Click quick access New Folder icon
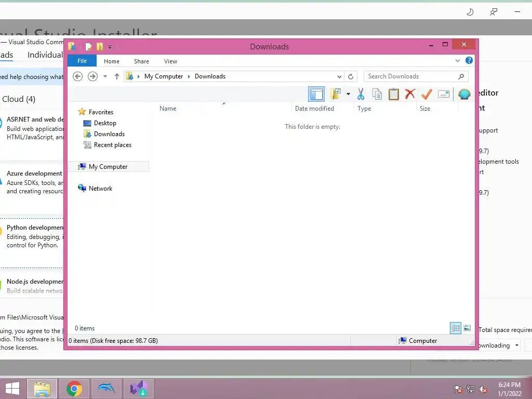 pos(100,46)
